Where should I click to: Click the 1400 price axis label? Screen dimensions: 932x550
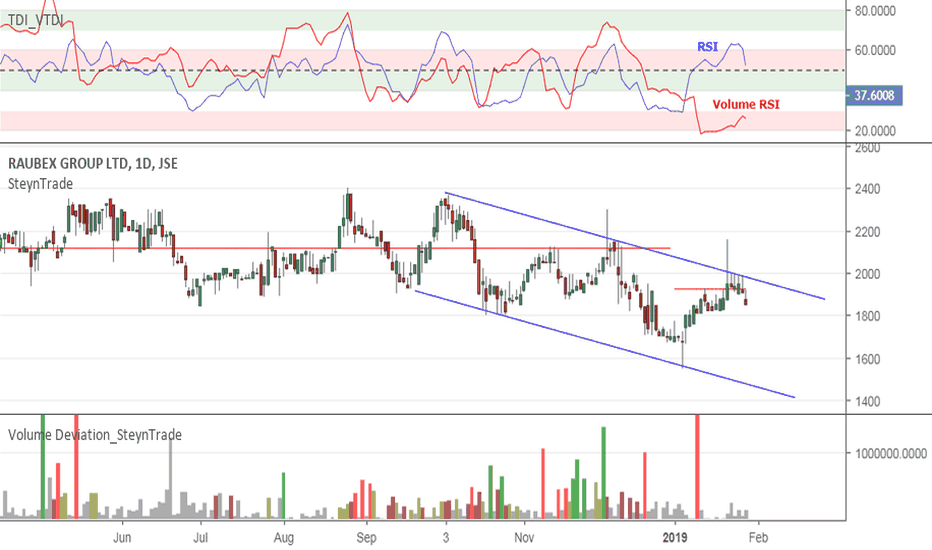click(867, 401)
